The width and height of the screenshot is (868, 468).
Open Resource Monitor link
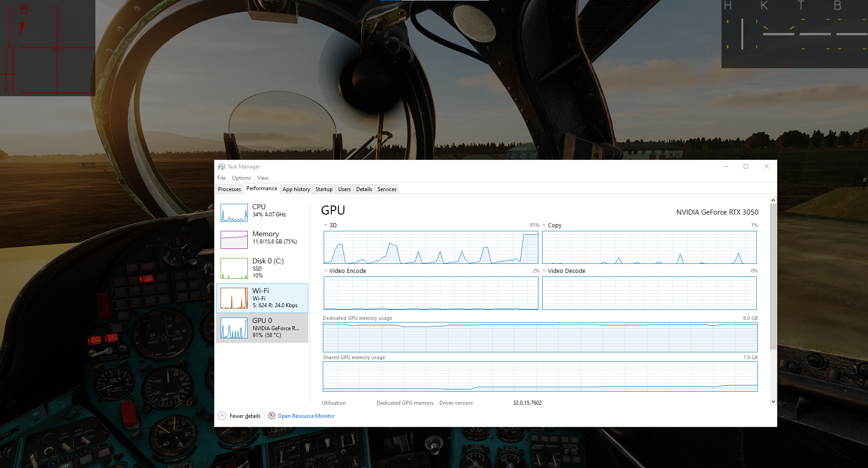pyautogui.click(x=306, y=416)
